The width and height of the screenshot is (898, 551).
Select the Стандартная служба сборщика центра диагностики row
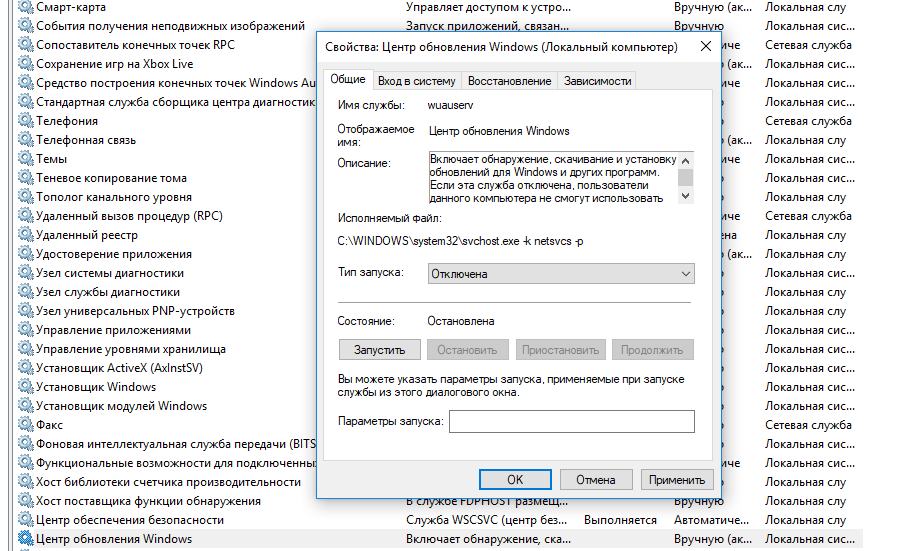175,102
